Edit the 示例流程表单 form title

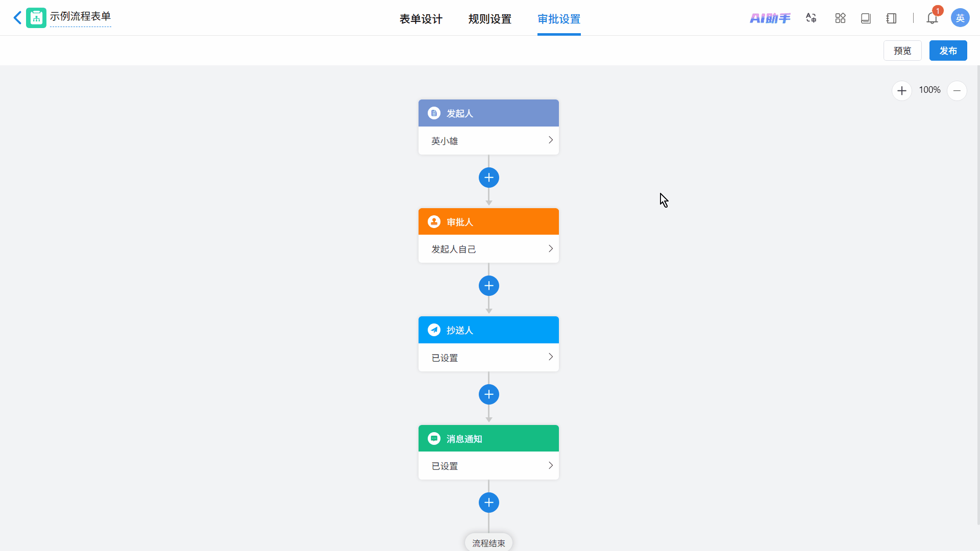pos(80,16)
